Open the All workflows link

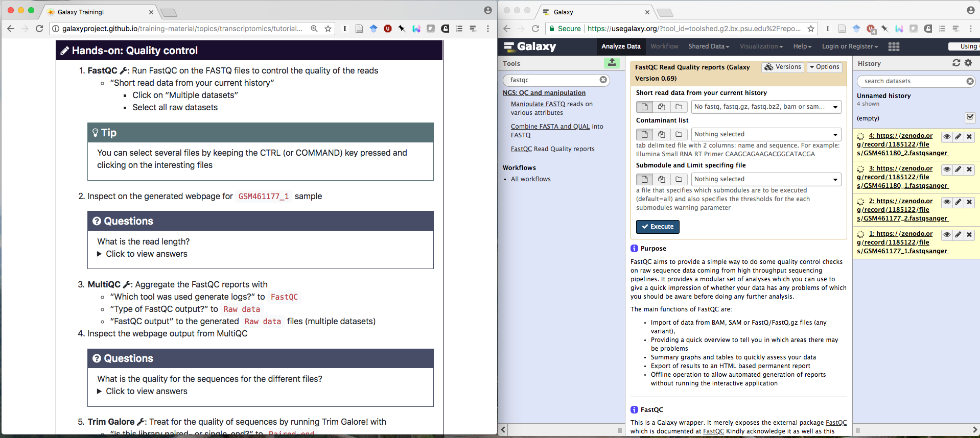(530, 179)
